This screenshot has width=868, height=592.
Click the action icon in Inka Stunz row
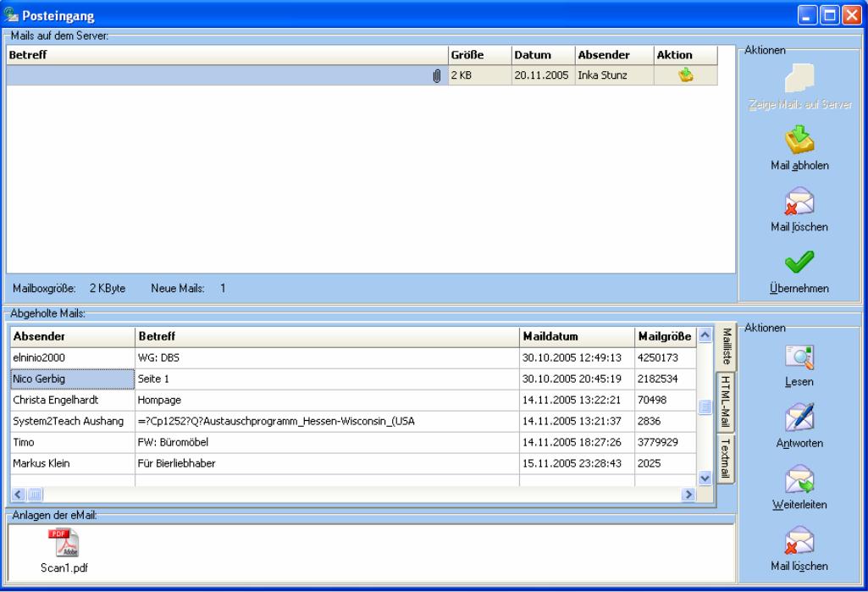click(685, 75)
